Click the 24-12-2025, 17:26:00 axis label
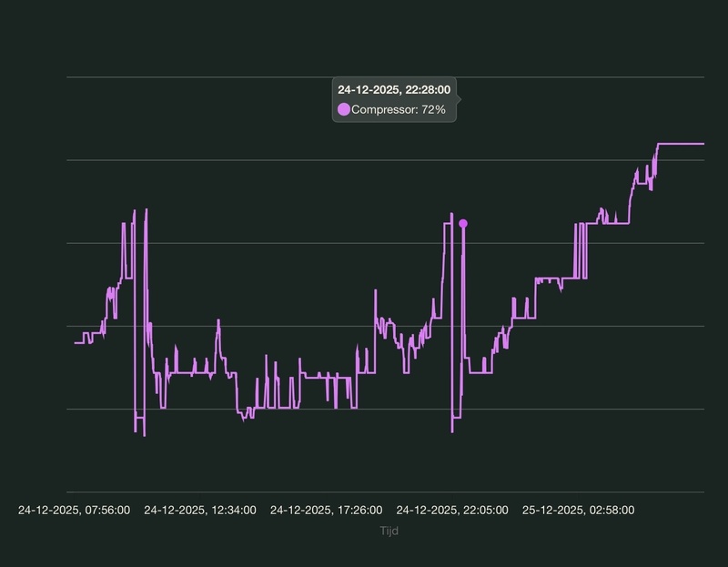The height and width of the screenshot is (567, 728). [x=326, y=511]
